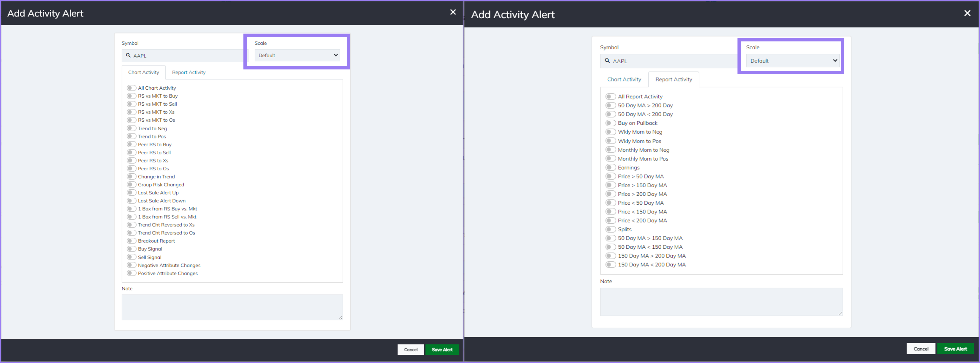Toggle Price < 150 Day MA
Viewport: 980px width, 363px height.
point(611,212)
